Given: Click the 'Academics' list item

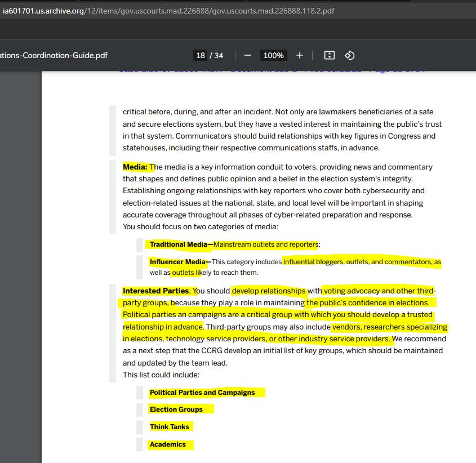Looking at the screenshot, I should point(167,444).
